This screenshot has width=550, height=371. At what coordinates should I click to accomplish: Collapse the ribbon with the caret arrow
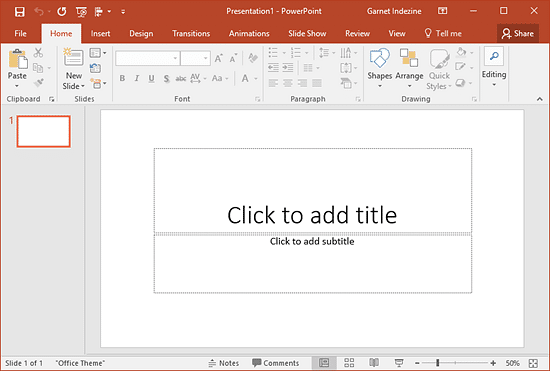[x=539, y=99]
